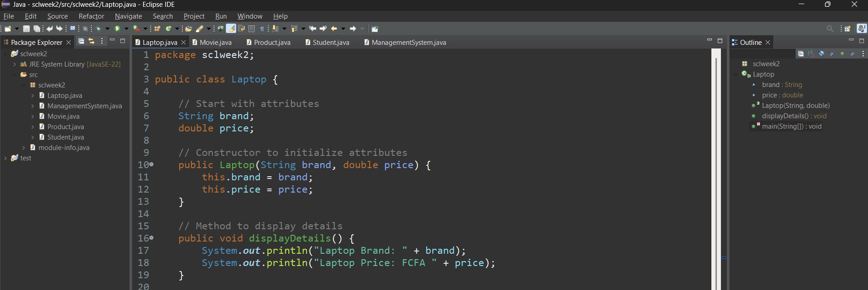868x290 pixels.
Task: Toggle alphabetical Sort in Outline
Action: pos(811,53)
